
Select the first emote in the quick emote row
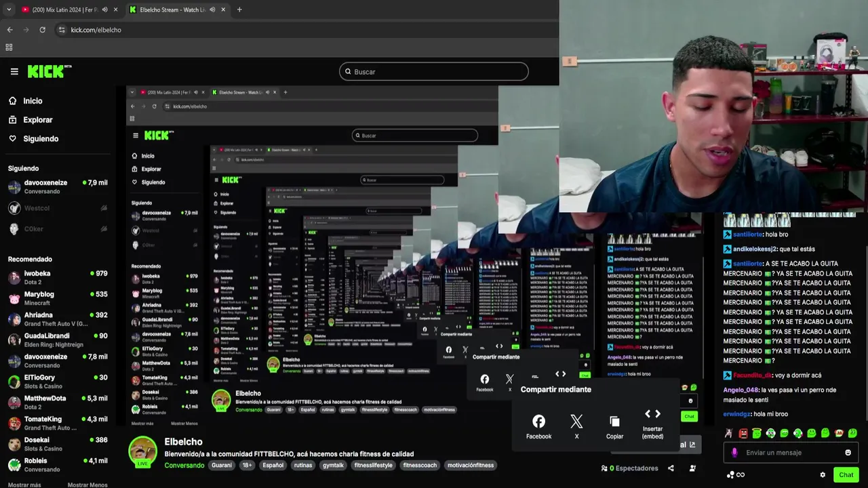click(x=729, y=433)
